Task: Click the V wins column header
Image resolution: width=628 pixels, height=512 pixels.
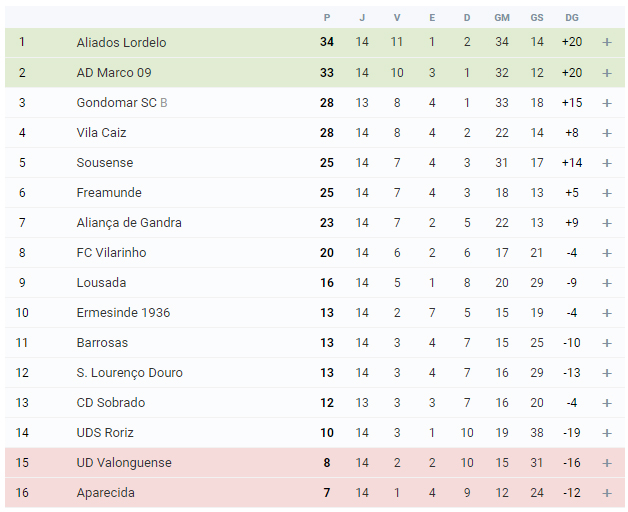Action: point(397,18)
